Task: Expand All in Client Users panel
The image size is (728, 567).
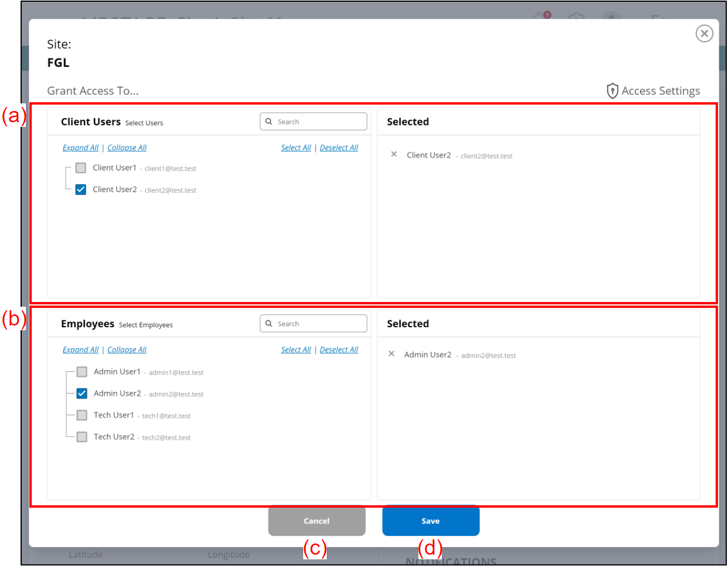Action: click(80, 147)
